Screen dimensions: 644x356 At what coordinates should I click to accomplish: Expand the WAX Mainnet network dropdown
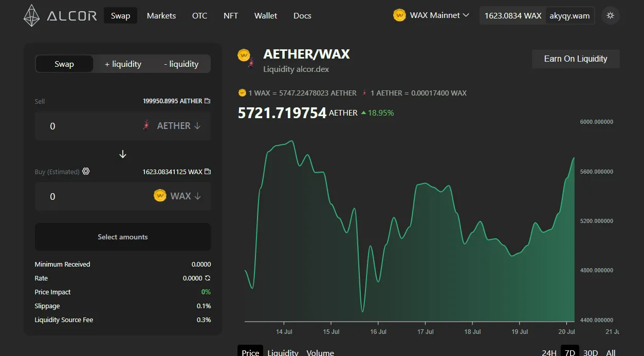[x=431, y=15]
